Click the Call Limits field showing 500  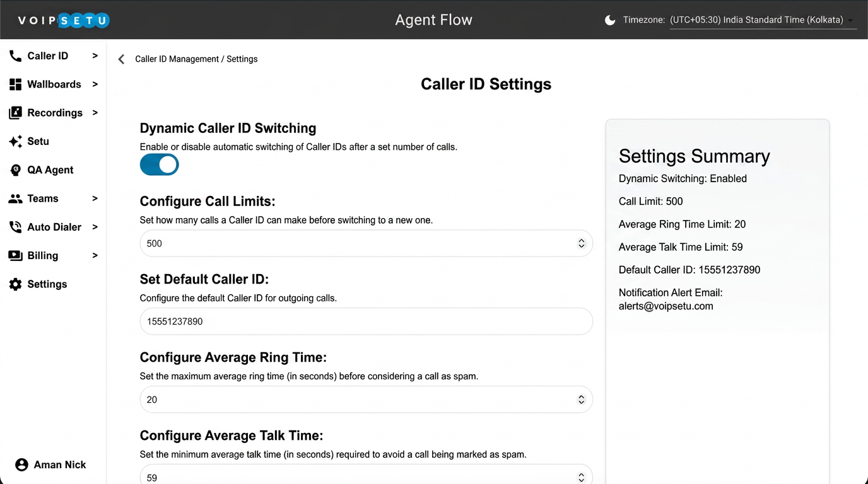(366, 243)
